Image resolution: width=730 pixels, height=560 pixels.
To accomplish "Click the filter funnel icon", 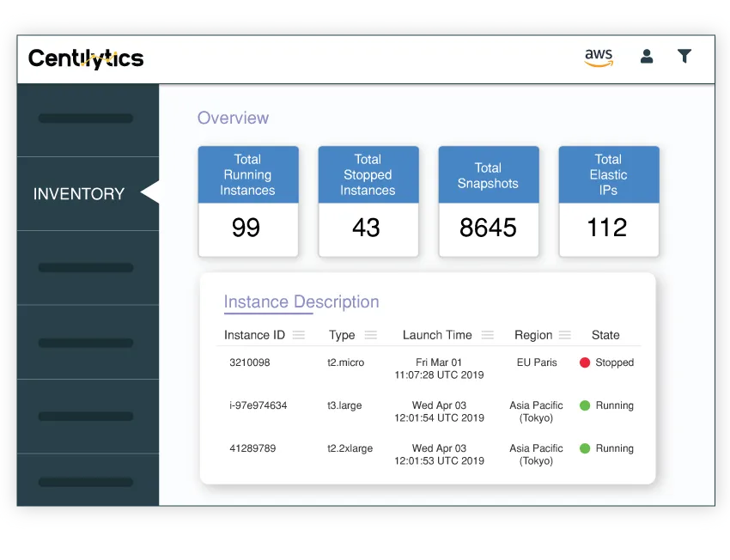I will 684,57.
